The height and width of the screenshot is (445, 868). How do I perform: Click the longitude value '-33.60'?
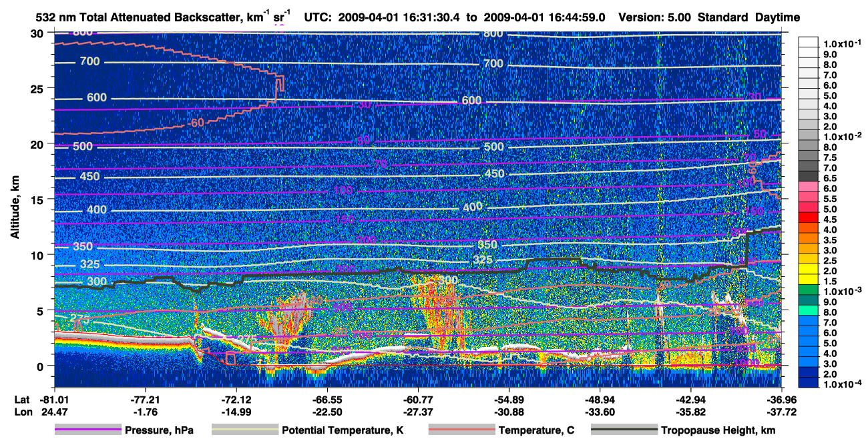point(600,412)
